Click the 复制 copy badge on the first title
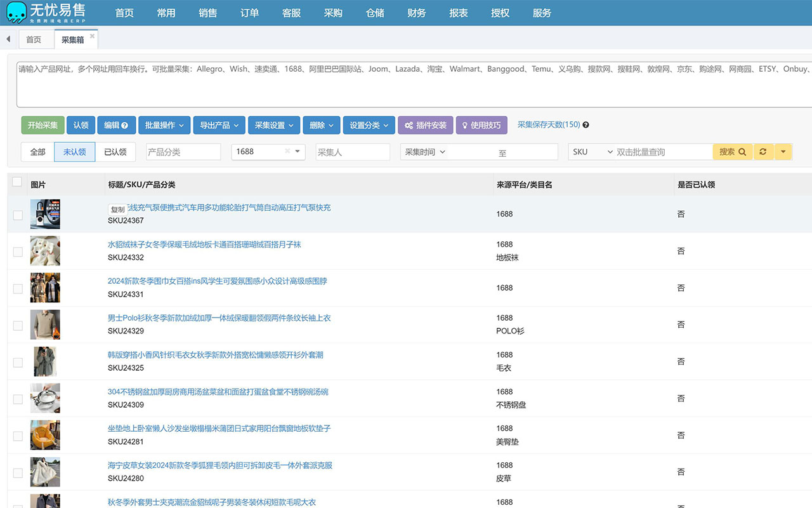The height and width of the screenshot is (508, 812). [117, 210]
